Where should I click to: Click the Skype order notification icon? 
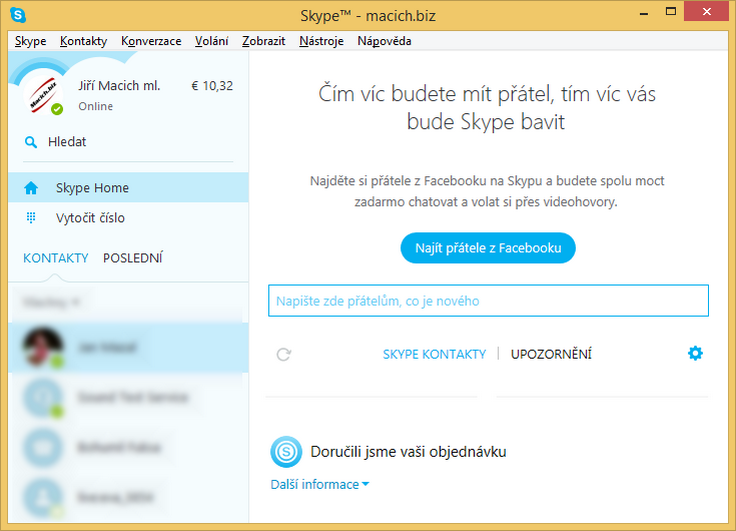pyautogui.click(x=286, y=452)
